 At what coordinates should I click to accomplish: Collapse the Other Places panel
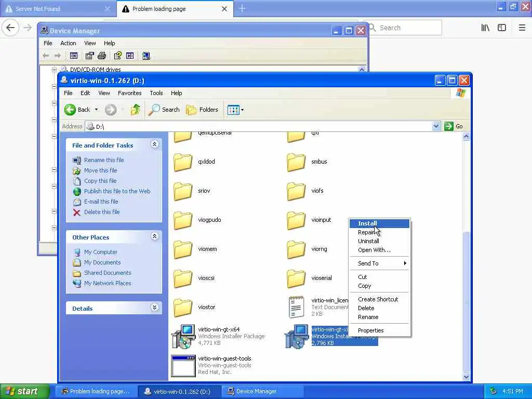[154, 236]
